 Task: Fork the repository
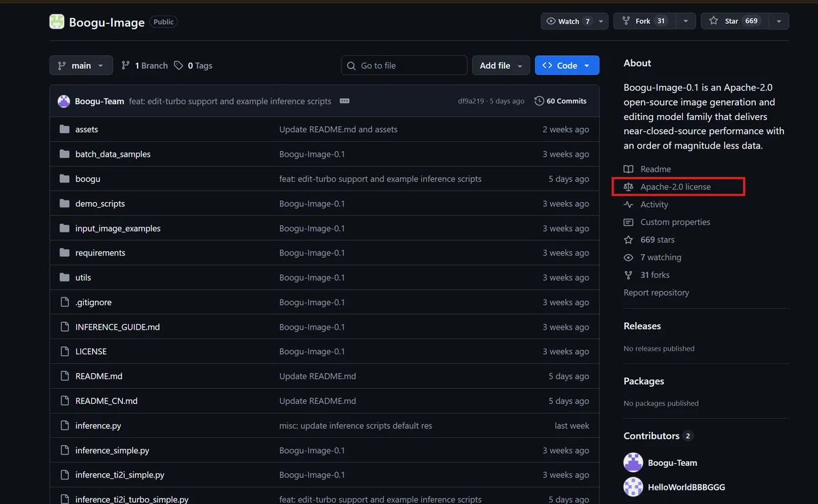pyautogui.click(x=645, y=21)
